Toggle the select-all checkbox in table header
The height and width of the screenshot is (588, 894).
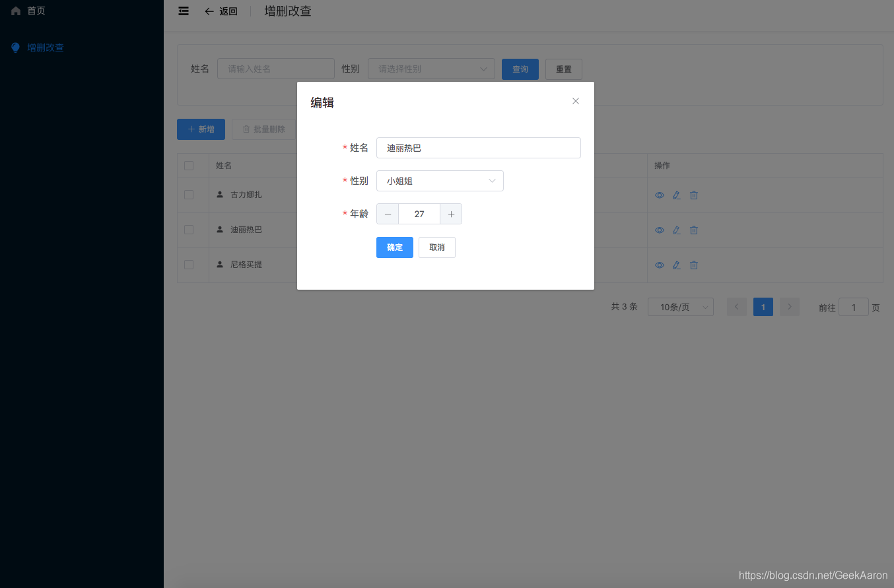189,166
